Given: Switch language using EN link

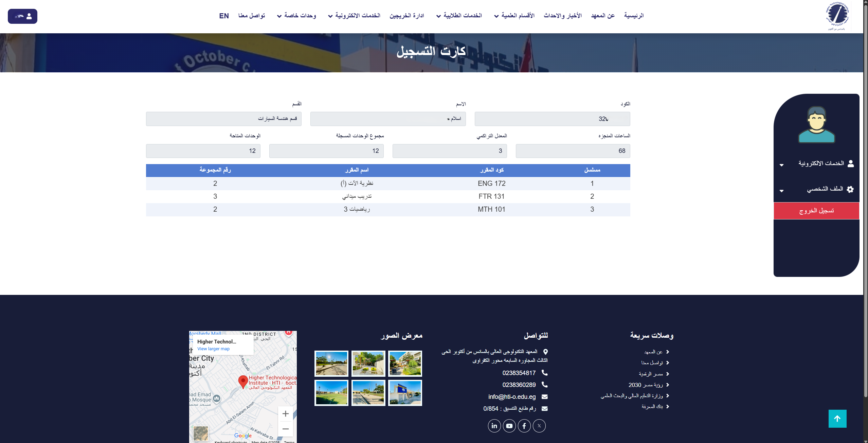Looking at the screenshot, I should [x=224, y=16].
